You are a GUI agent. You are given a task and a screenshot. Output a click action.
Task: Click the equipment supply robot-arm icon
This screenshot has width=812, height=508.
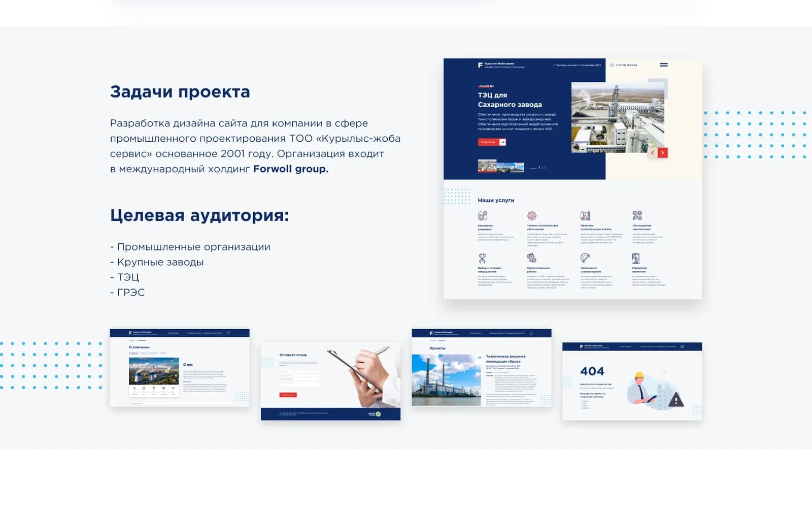tap(482, 258)
